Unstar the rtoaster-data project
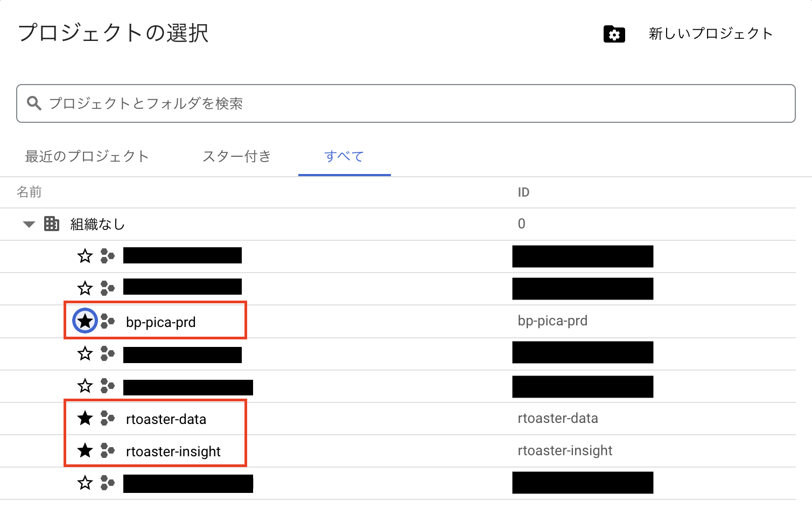The height and width of the screenshot is (515, 812). pos(85,418)
